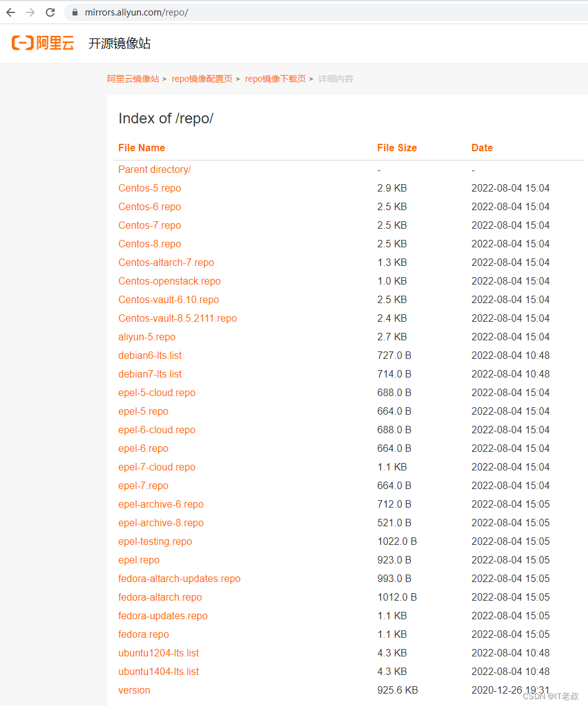Click the 521.0 B size for epel-archive-8.repo
This screenshot has width=588, height=706.
coord(395,523)
